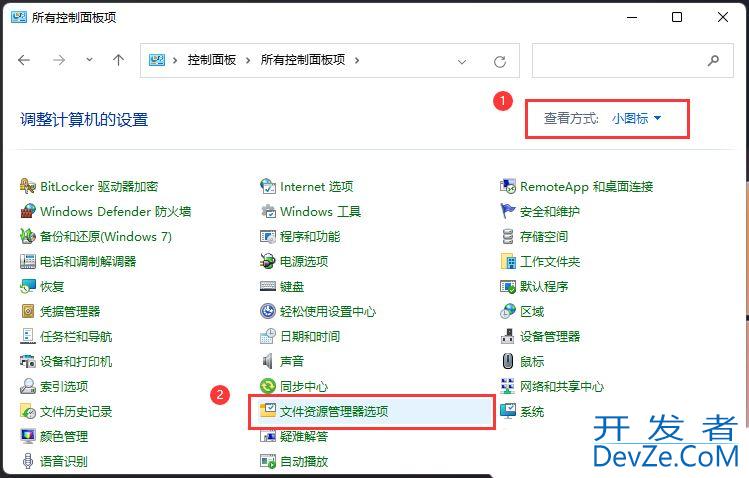Click the 恢复 icon

pyautogui.click(x=28, y=286)
